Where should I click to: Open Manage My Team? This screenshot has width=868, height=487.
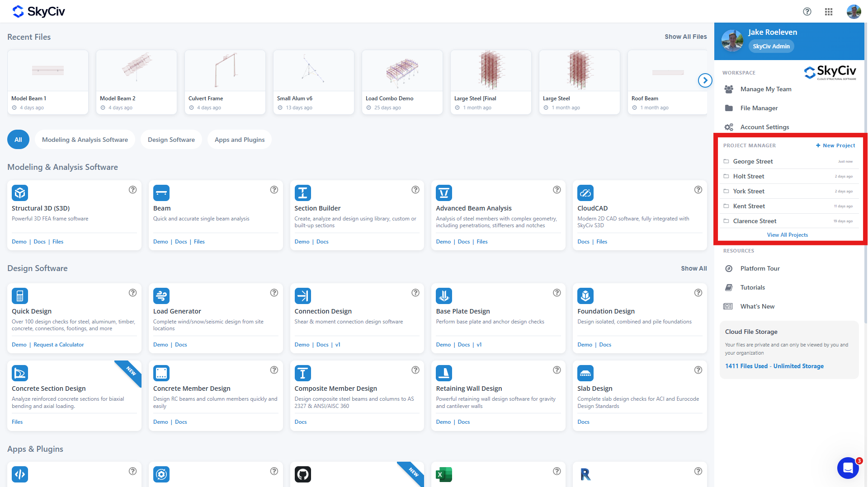(x=766, y=89)
